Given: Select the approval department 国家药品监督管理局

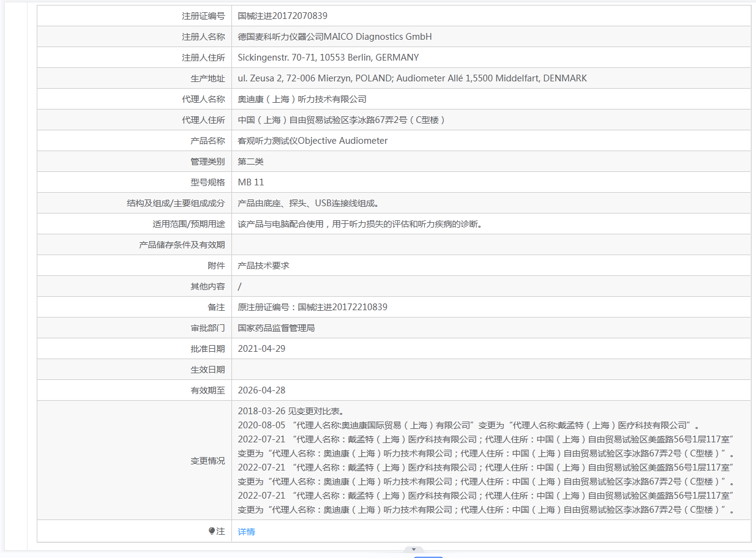Looking at the screenshot, I should pyautogui.click(x=276, y=328).
